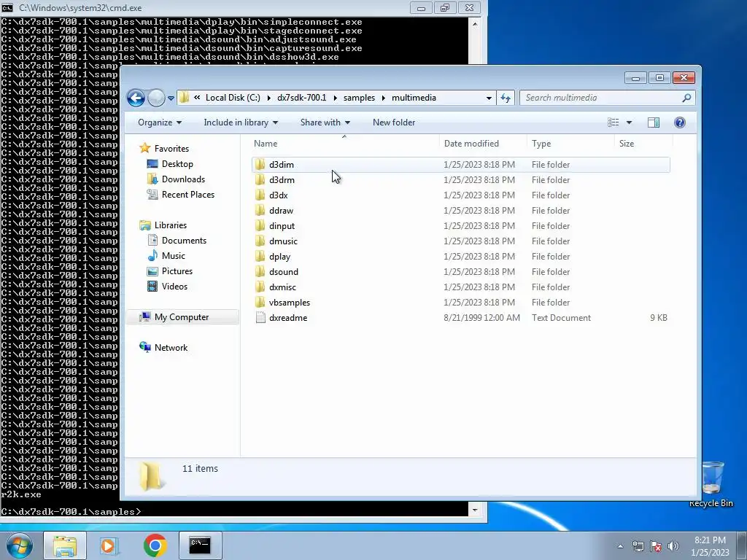Open cmd.exe title bar system icon

[x=7, y=7]
